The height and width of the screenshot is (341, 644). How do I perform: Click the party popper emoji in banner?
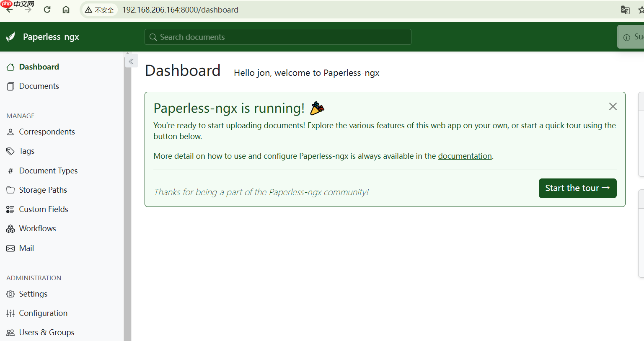tap(317, 108)
